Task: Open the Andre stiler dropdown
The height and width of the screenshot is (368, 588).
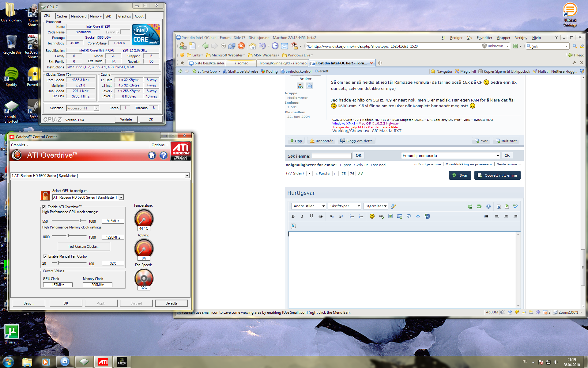Action: click(x=308, y=206)
